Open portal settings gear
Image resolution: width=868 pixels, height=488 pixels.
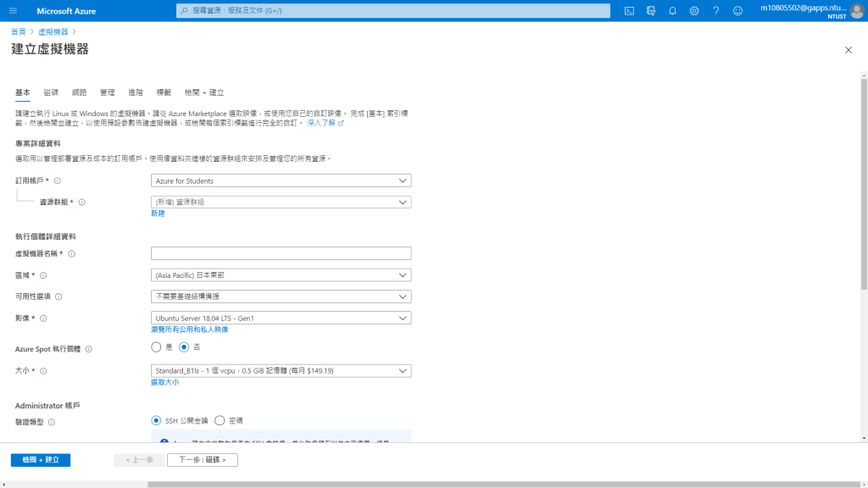coord(694,10)
